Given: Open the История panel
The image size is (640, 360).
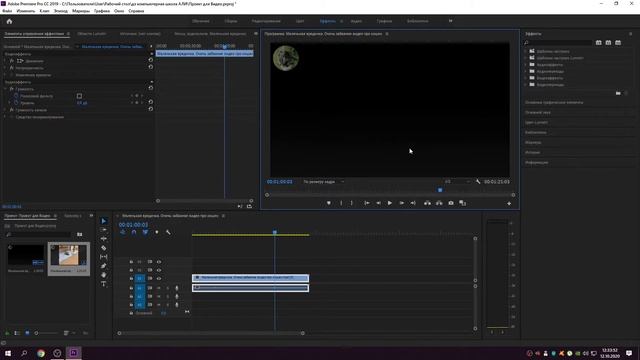Looking at the screenshot, I should (x=532, y=152).
